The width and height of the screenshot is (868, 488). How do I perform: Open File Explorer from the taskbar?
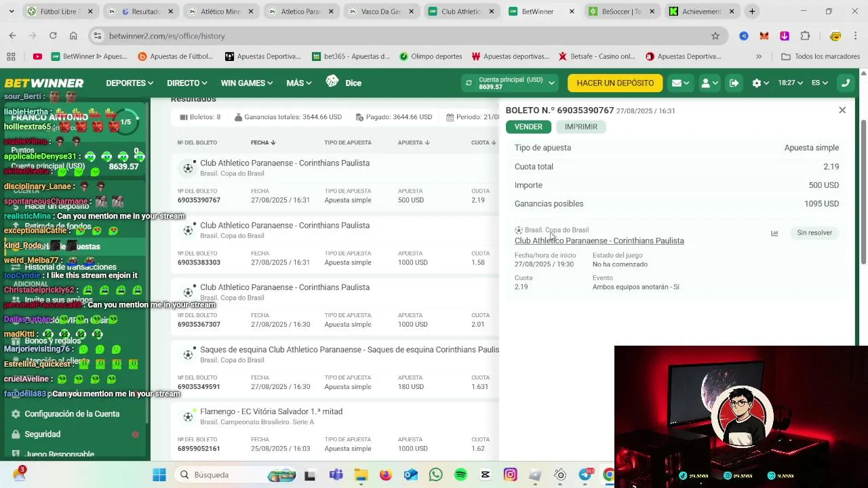[x=361, y=475]
